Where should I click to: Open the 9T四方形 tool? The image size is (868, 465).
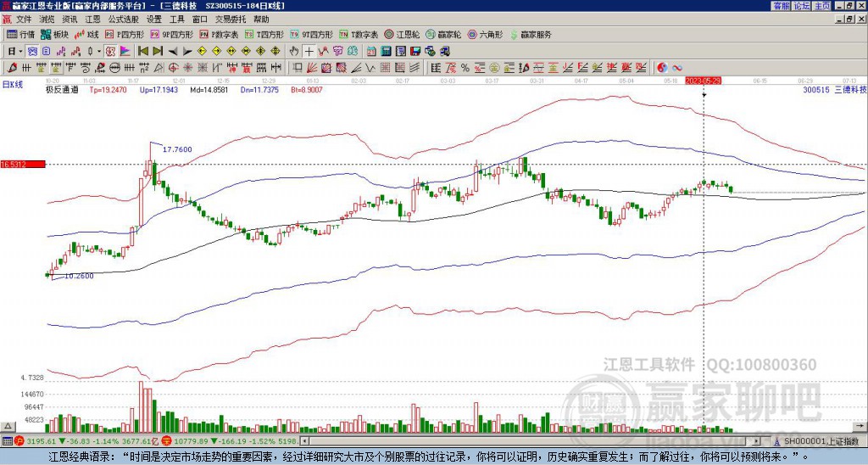tap(312, 34)
